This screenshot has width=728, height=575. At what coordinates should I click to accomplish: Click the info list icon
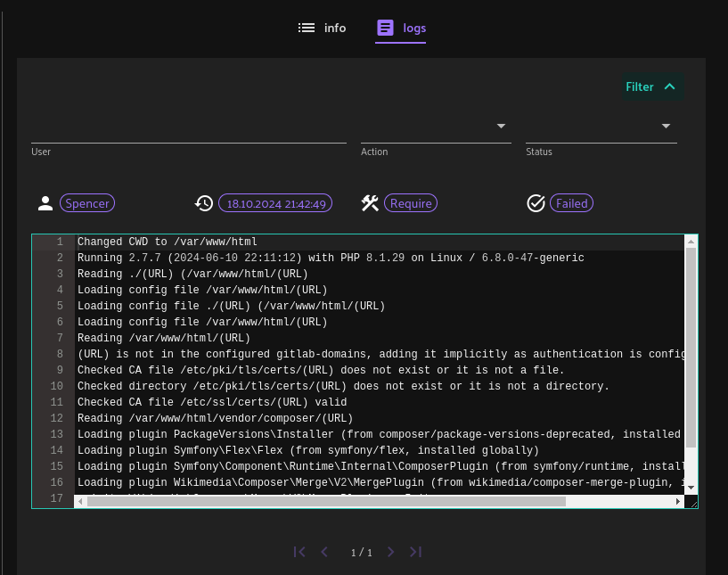click(307, 28)
